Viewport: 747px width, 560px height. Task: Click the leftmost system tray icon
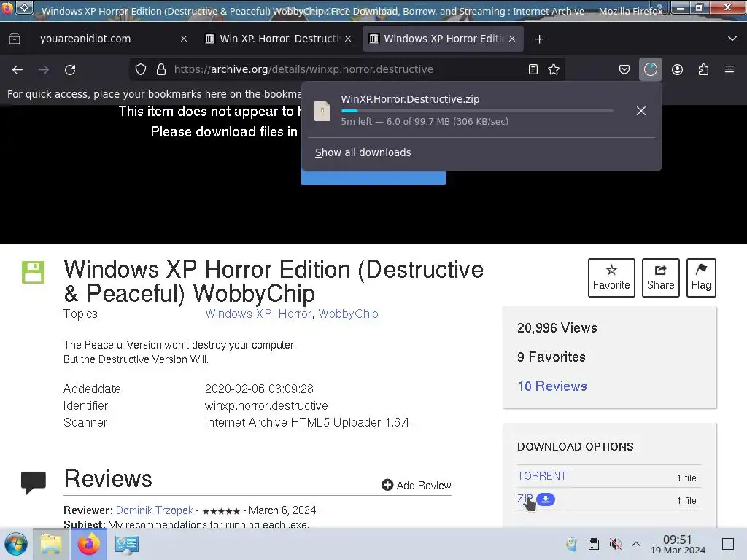(x=572, y=544)
